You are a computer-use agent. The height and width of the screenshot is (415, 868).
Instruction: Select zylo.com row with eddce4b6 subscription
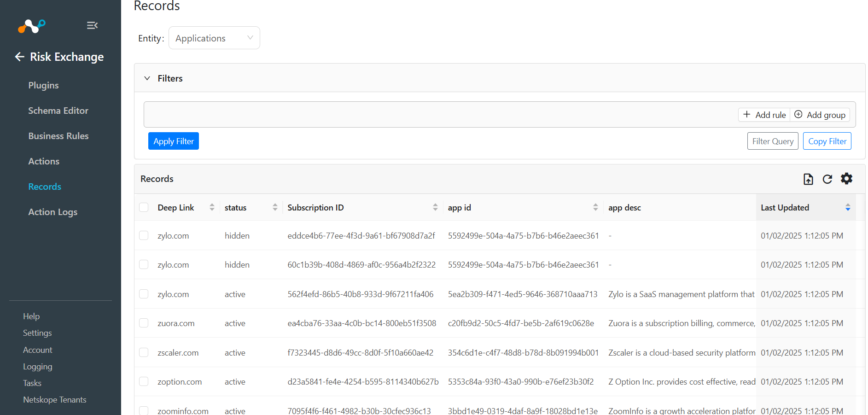click(x=144, y=235)
